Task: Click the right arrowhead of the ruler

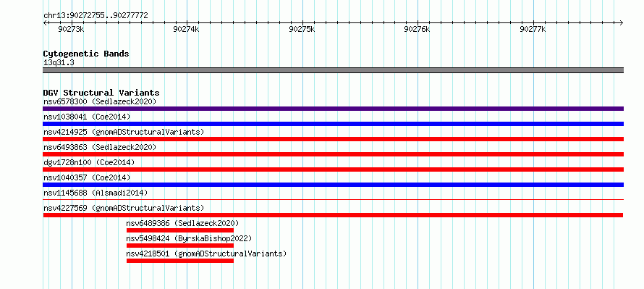Action: (x=622, y=22)
